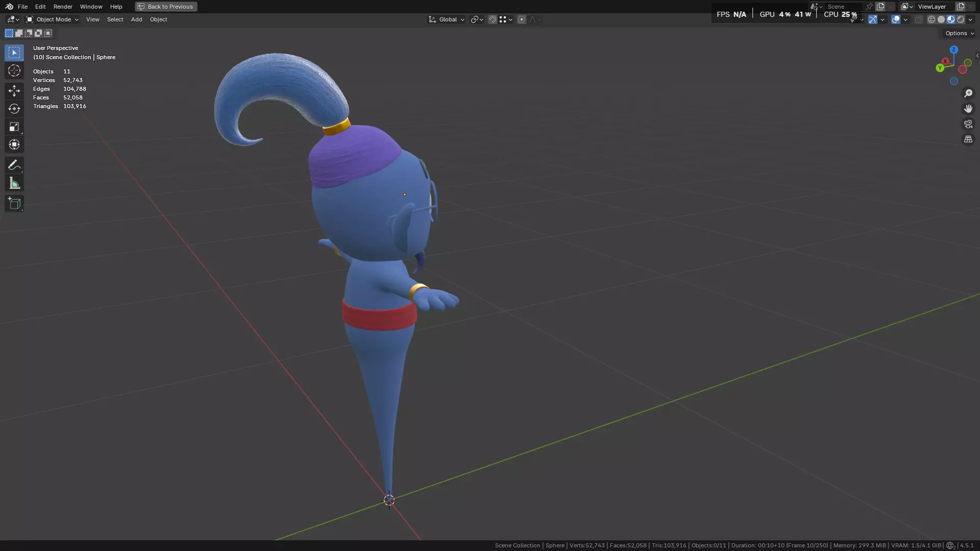This screenshot has width=980, height=551.
Task: Select the Scale tool
Action: pos(14,127)
